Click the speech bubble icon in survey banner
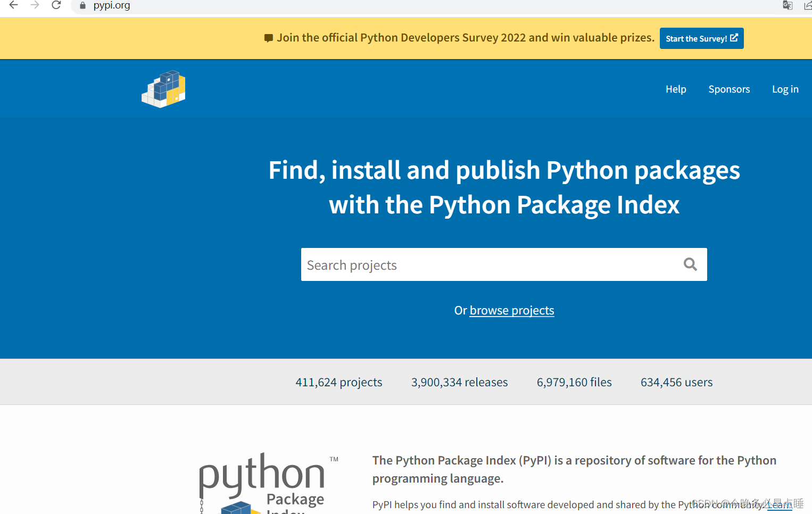The image size is (812, 514). coord(269,38)
